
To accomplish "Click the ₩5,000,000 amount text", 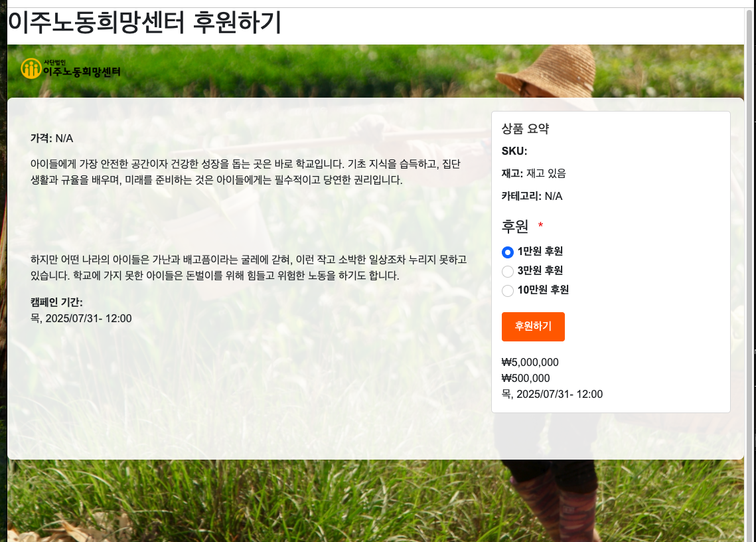I will pos(530,363).
